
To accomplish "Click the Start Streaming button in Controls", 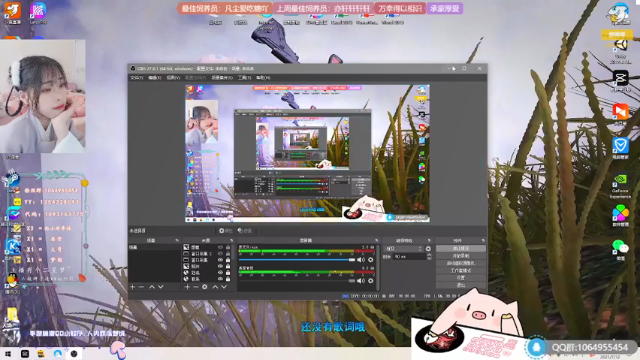I will click(x=461, y=249).
